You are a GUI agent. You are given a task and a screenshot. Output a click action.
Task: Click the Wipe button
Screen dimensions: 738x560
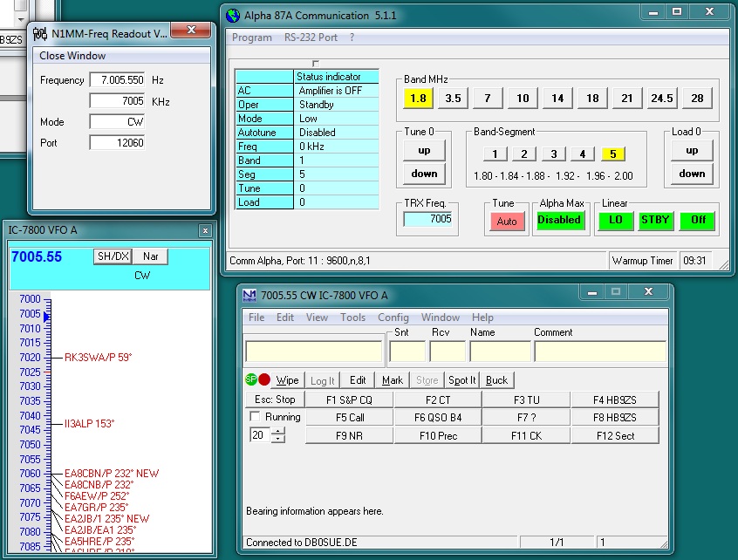click(287, 380)
